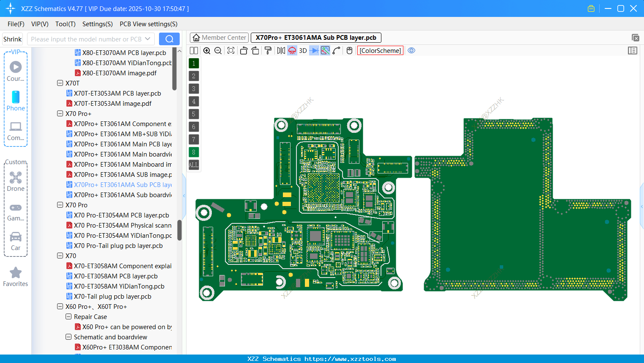Click the mirror flip board icon
644x363 pixels.
click(281, 51)
